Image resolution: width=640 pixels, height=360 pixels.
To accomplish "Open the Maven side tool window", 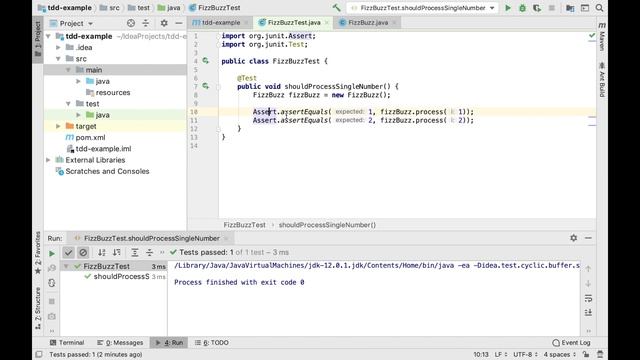I will point(602,36).
